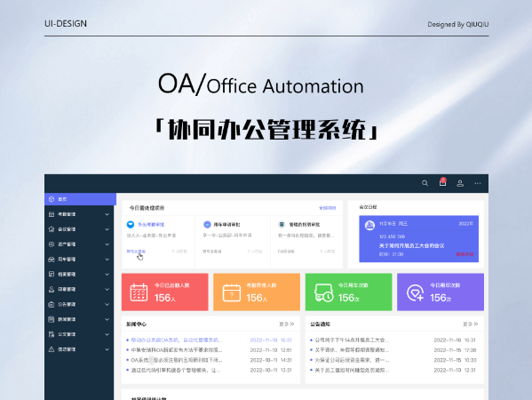Click the sidebar icon for 资产管理
The height and width of the screenshot is (400, 532).
pos(52,244)
